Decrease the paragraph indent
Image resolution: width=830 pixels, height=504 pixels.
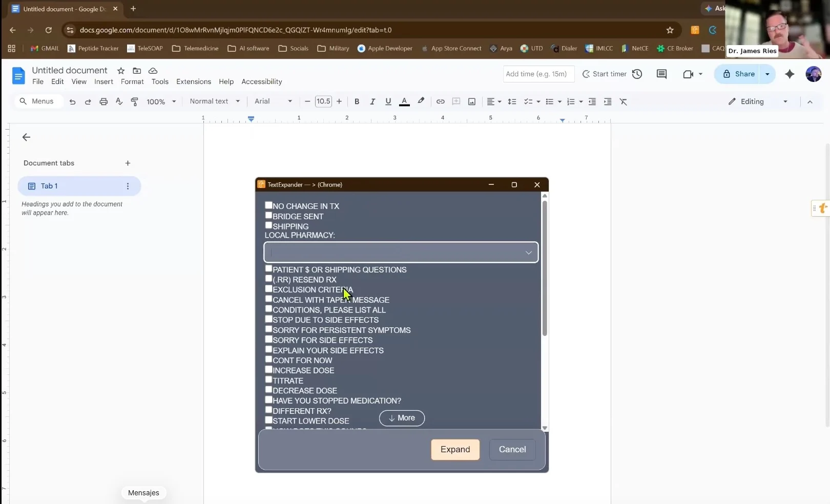[592, 101]
